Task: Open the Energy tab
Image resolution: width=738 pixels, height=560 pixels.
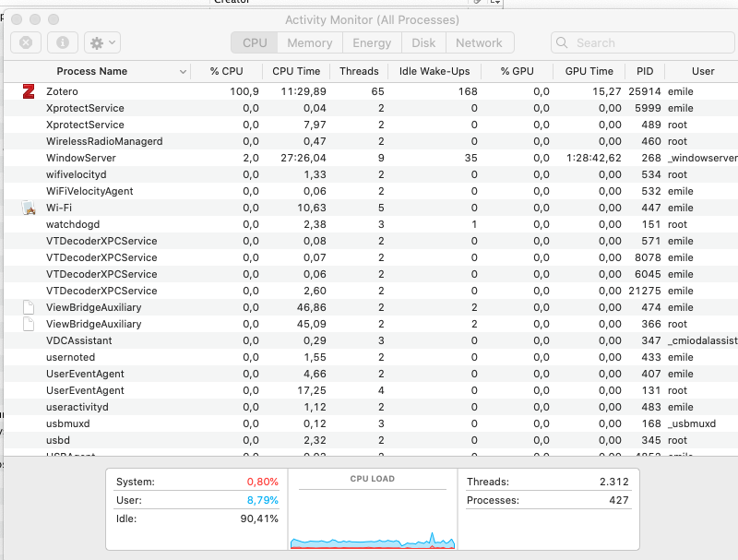Action: [372, 42]
